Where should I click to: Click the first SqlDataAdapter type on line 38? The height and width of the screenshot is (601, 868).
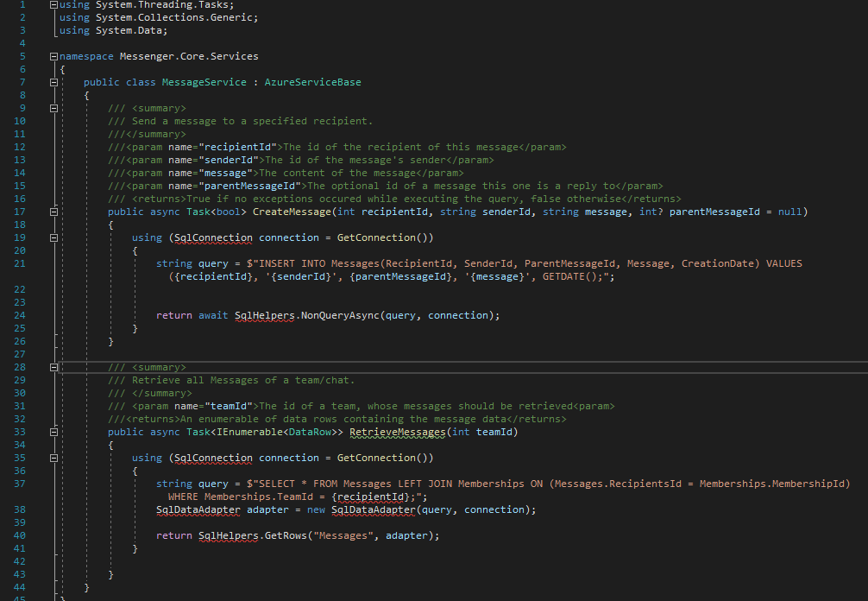(x=198, y=509)
